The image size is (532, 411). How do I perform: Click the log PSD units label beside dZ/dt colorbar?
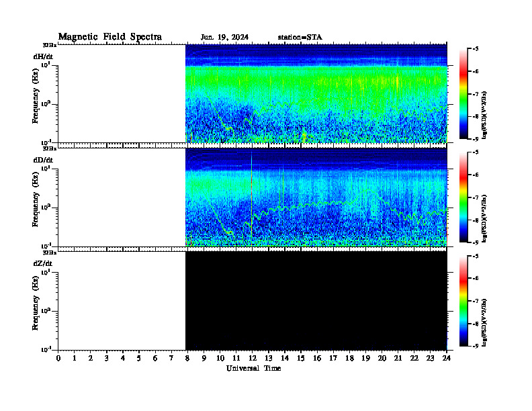(484, 322)
